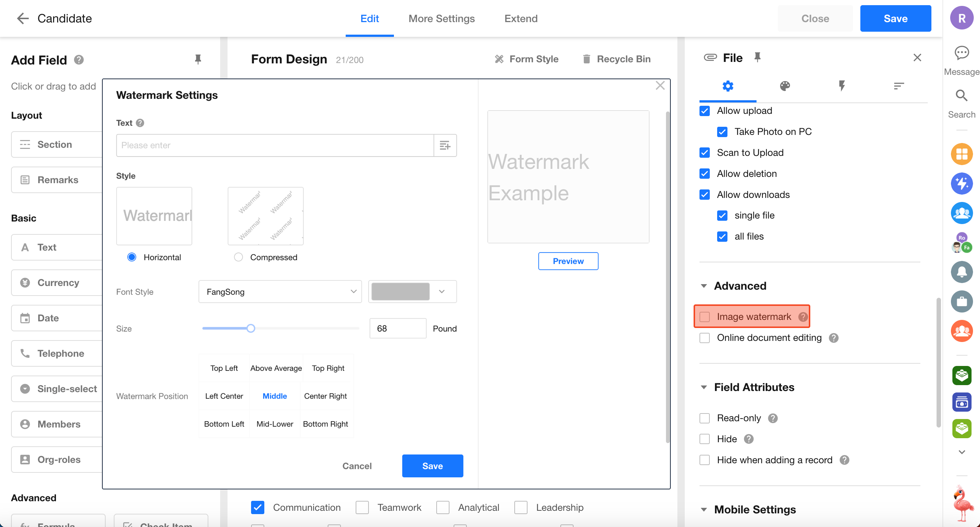The width and height of the screenshot is (980, 527).
Task: Open the FangSong font dropdown
Action: tap(280, 292)
